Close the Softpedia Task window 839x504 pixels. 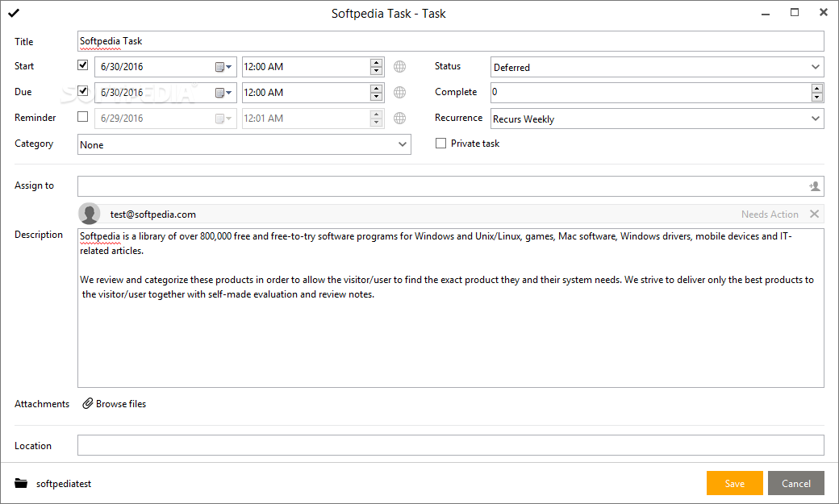point(824,12)
